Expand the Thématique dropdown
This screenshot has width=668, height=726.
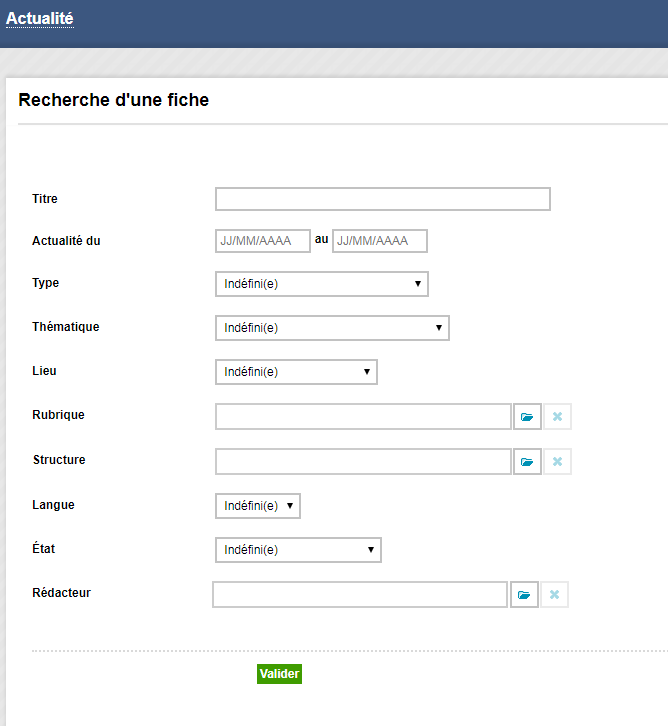(x=332, y=328)
